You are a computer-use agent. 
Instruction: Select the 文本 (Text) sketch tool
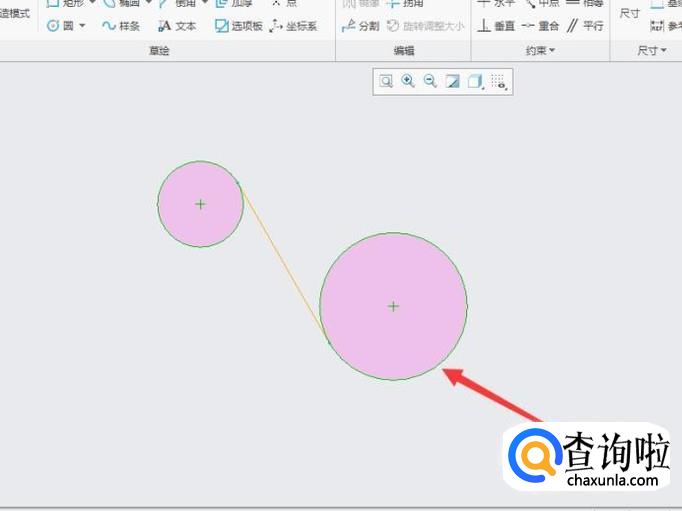pos(177,26)
